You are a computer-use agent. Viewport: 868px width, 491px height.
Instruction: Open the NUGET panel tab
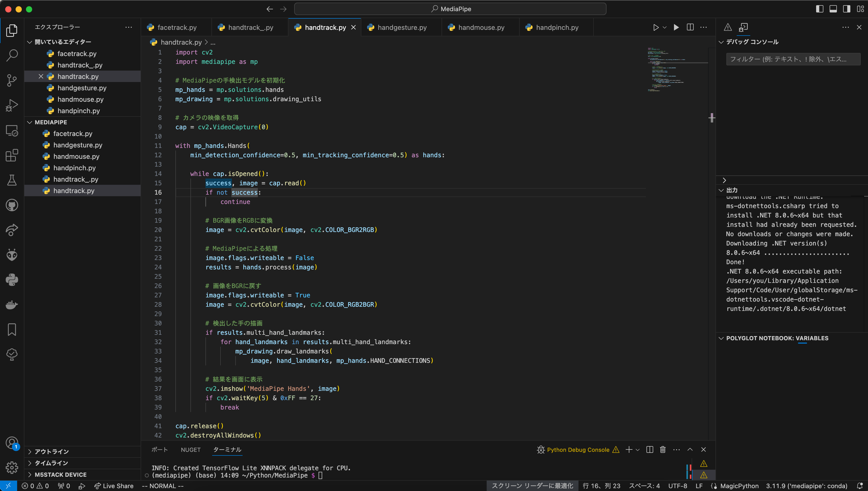(191, 449)
